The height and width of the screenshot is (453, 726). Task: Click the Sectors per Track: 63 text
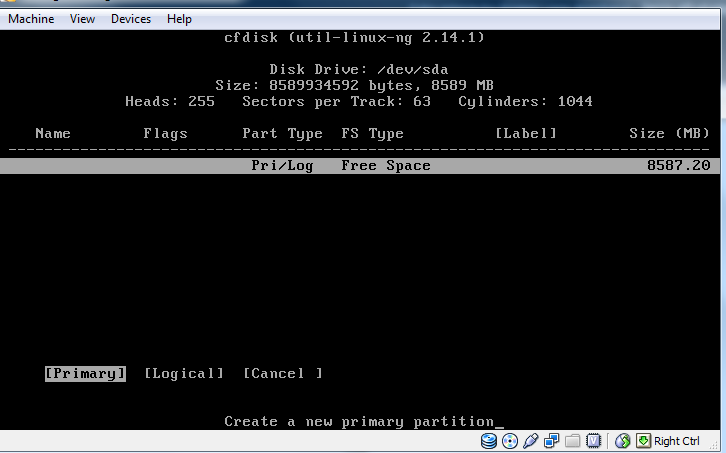tap(337, 101)
